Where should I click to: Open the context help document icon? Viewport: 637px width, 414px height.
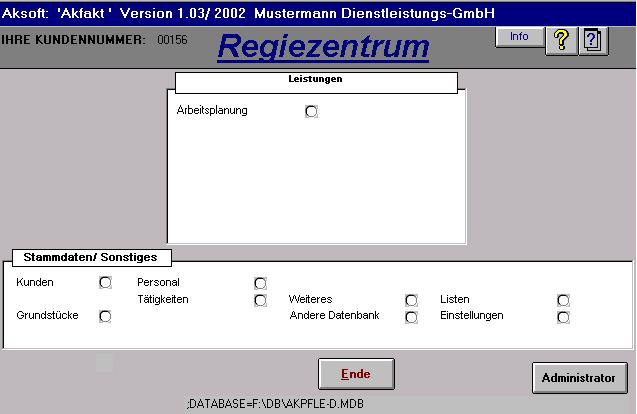(594, 40)
